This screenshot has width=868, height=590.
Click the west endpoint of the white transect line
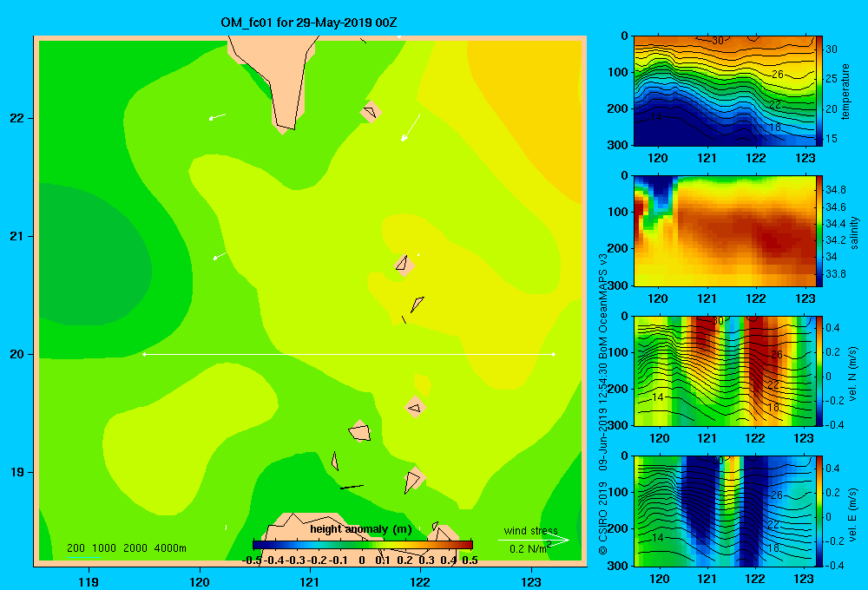pyautogui.click(x=144, y=354)
